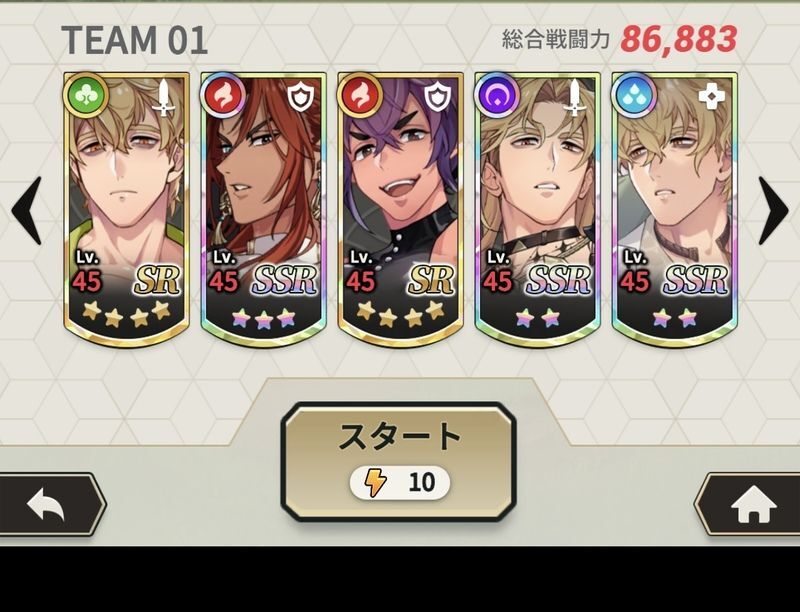Select the first blond SR character card
800x612 pixels.
[x=127, y=210]
